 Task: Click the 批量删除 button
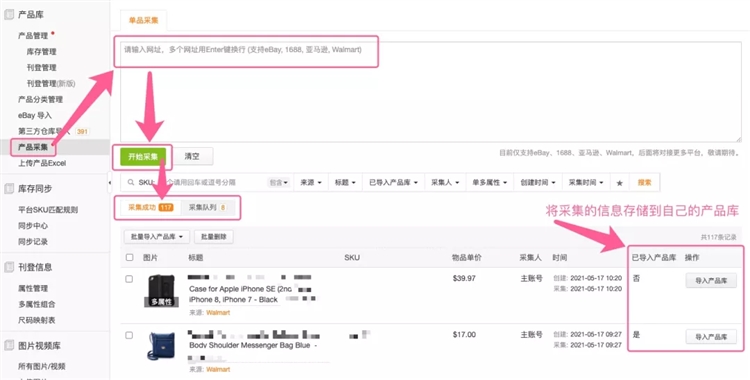214,236
